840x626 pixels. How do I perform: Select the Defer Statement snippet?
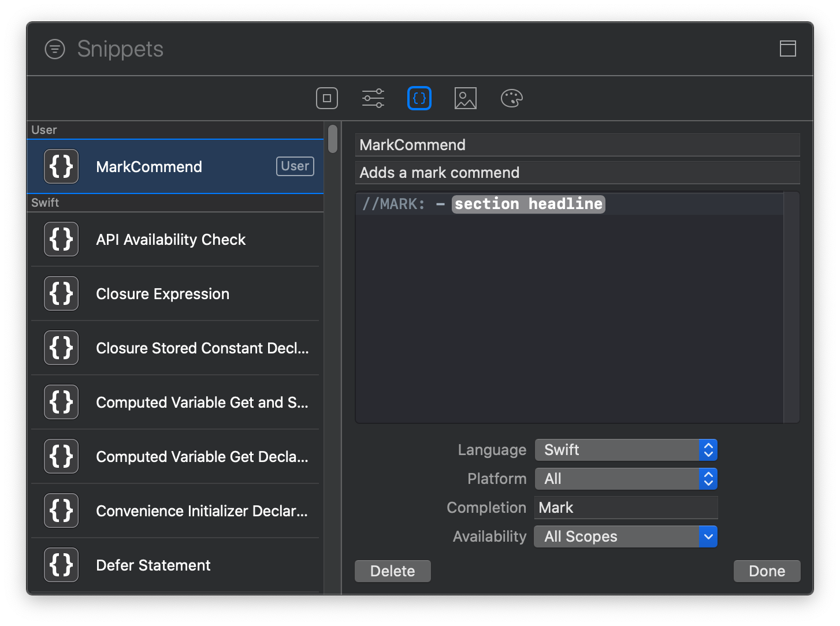tap(153, 565)
